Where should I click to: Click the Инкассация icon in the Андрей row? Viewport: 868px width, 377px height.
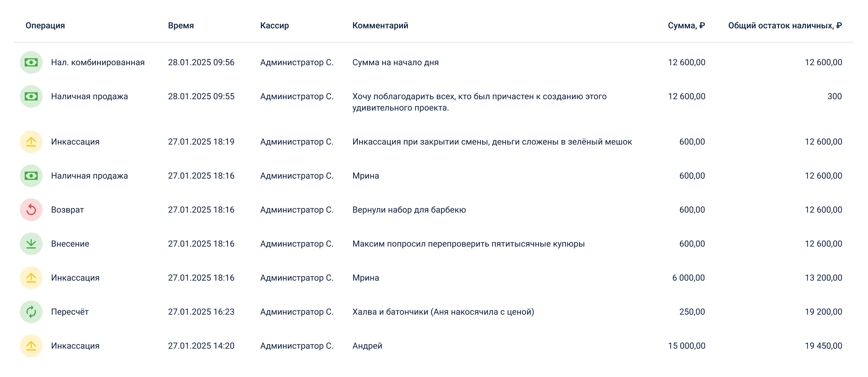point(31,346)
